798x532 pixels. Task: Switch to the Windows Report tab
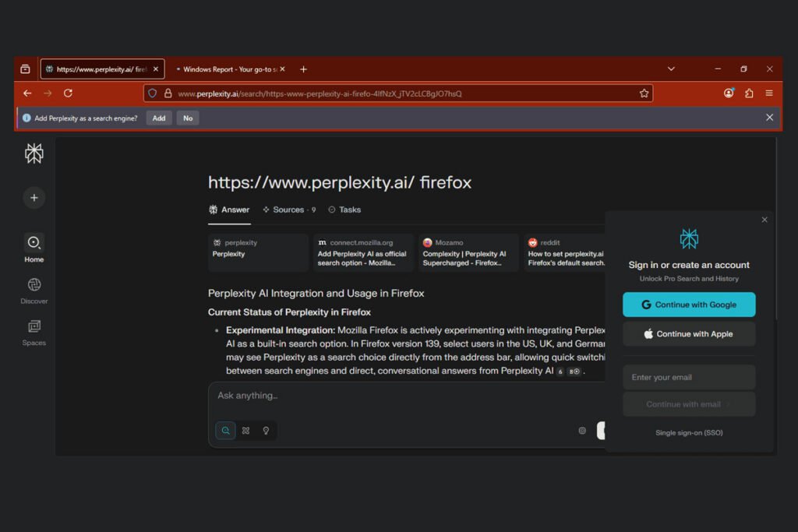point(230,69)
